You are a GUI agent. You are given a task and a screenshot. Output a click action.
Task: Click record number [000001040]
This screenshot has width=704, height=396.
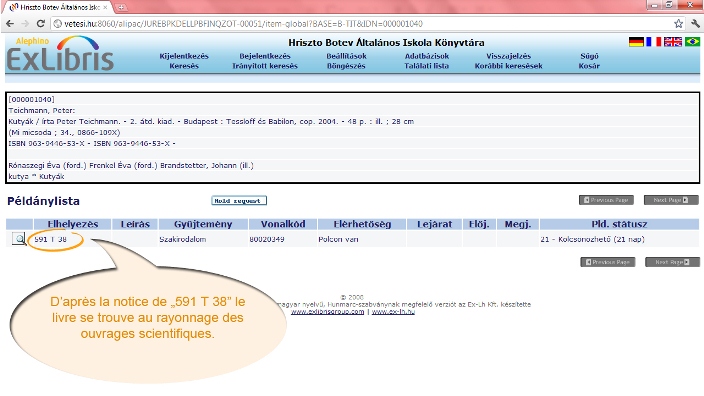coord(31,99)
